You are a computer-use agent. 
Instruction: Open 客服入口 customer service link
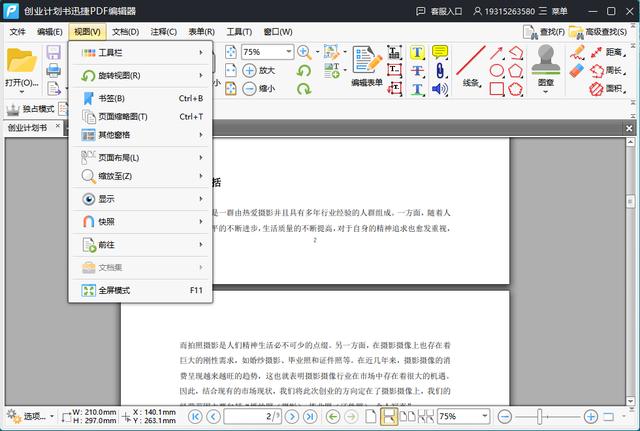[439, 11]
